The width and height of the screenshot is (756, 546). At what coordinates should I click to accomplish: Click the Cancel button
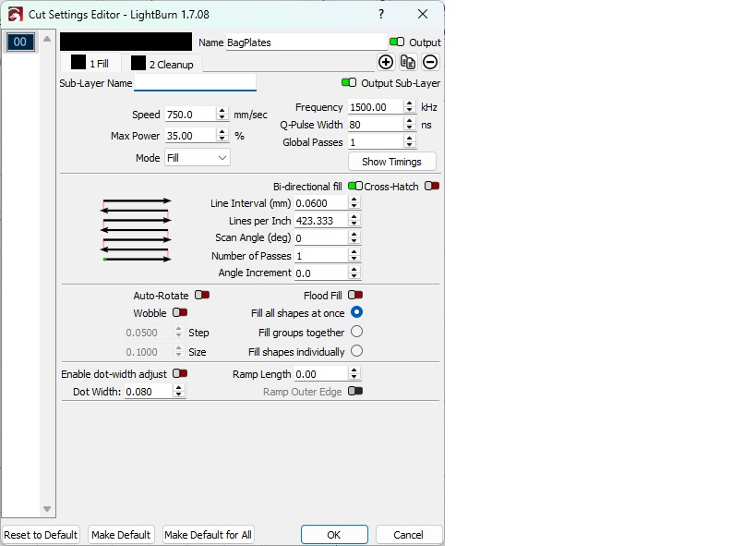pos(408,535)
